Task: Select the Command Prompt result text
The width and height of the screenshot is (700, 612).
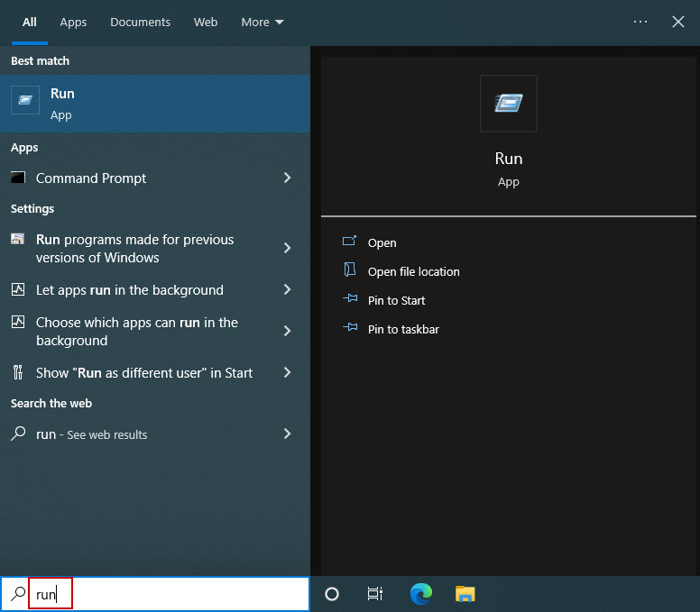Action: (x=91, y=178)
